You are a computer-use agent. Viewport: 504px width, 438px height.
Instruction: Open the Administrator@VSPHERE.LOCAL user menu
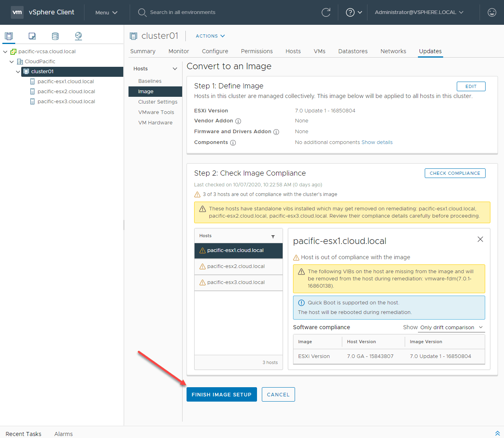pyautogui.click(x=419, y=12)
